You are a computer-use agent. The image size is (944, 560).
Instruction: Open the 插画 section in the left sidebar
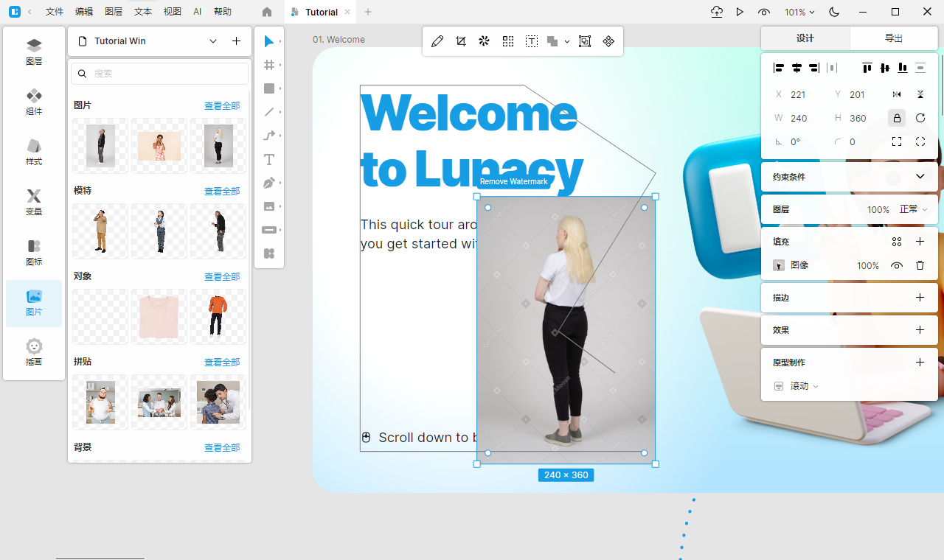click(x=33, y=352)
